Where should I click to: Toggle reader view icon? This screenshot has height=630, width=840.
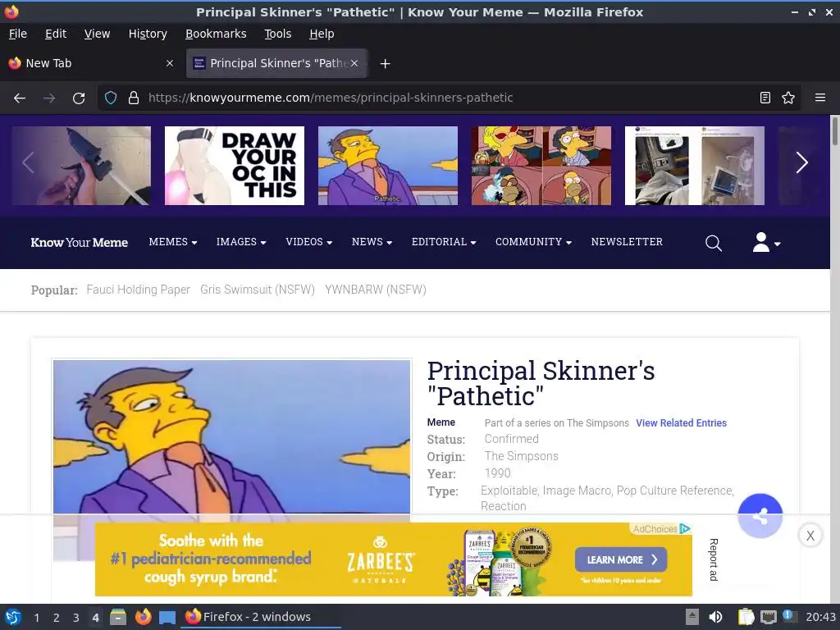(765, 98)
